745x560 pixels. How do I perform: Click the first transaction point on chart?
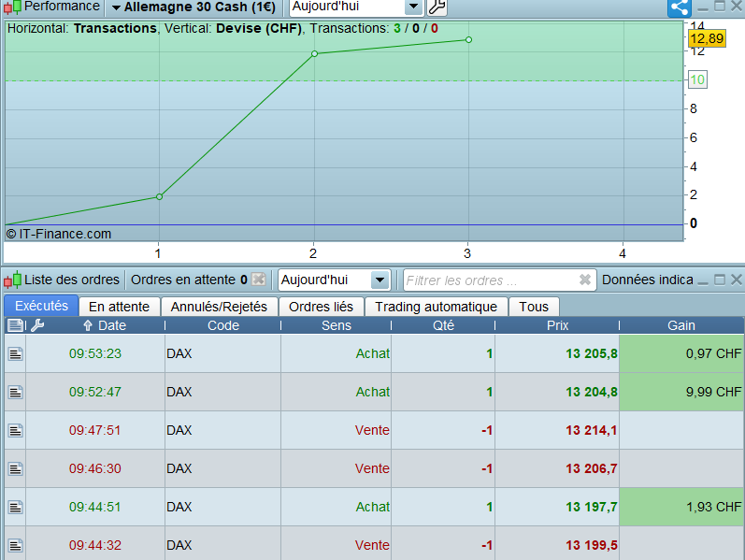(x=159, y=197)
